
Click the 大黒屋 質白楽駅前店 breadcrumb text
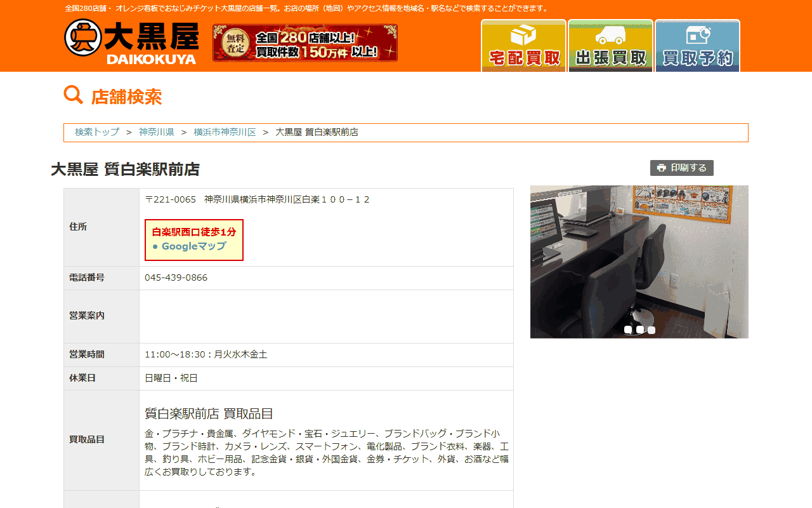317,132
